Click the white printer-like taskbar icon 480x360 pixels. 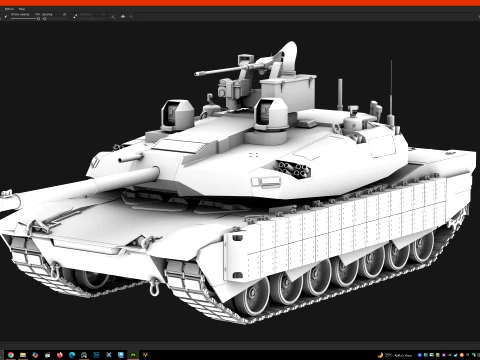click(x=48, y=355)
